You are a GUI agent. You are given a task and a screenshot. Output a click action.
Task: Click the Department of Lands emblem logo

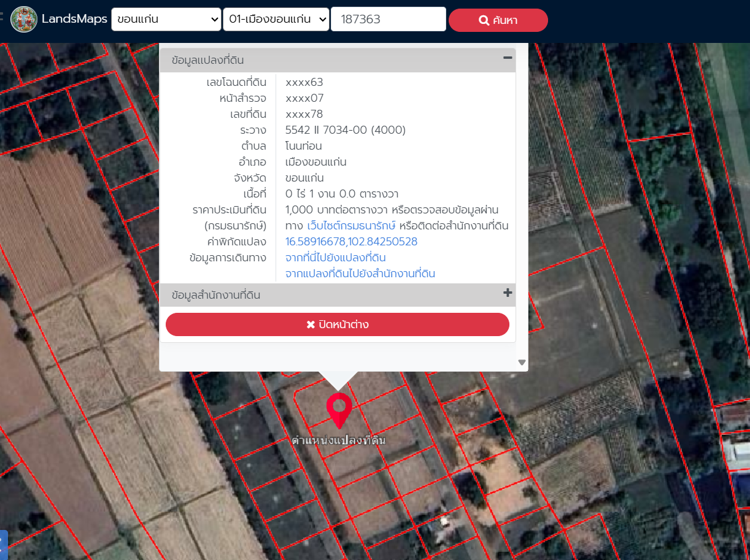pos(24,20)
